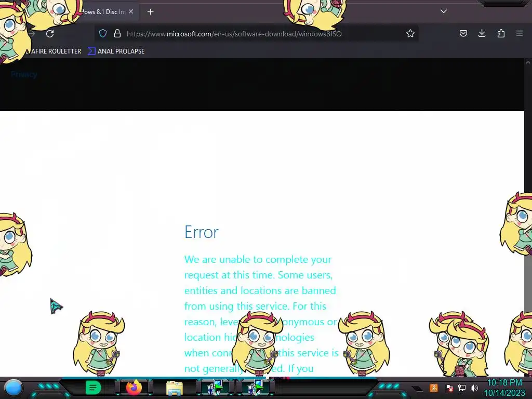
Task: Click text "We are unable to complete your"
Action: [x=258, y=260]
